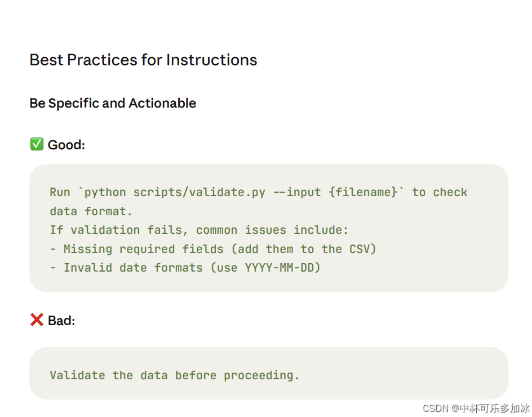Click the 'Bad:' label

click(61, 321)
